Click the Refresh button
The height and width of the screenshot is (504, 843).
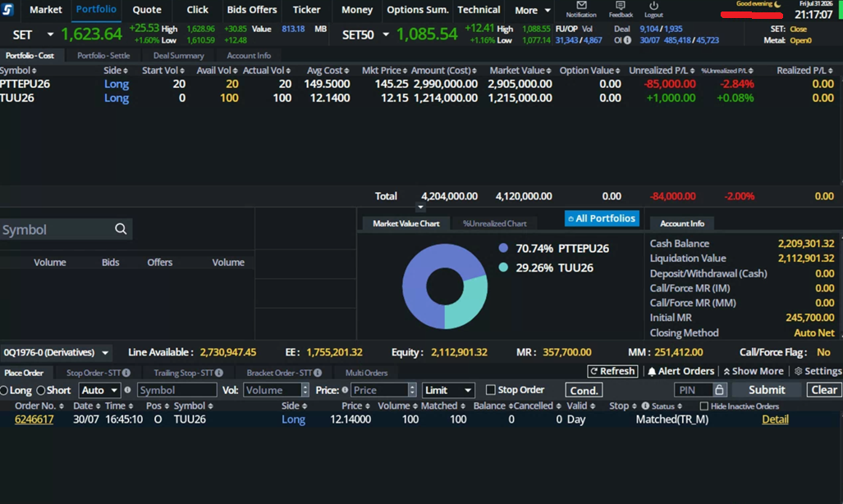pos(612,371)
